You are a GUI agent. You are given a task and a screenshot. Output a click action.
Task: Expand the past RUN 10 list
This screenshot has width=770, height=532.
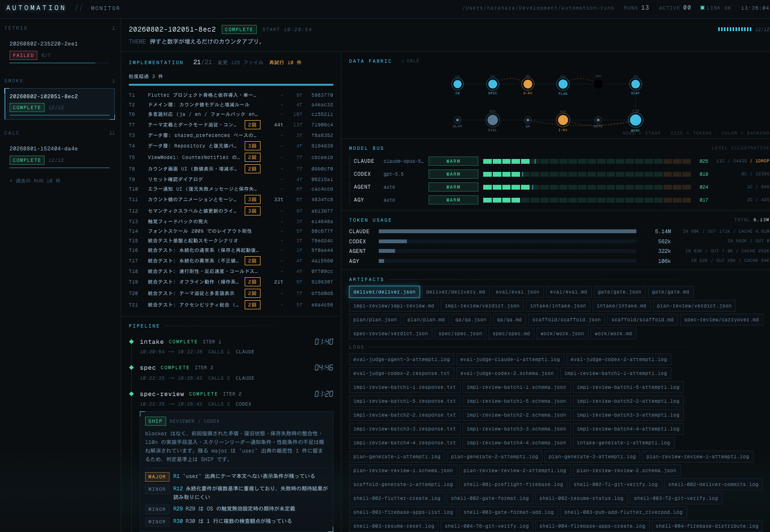pos(35,181)
